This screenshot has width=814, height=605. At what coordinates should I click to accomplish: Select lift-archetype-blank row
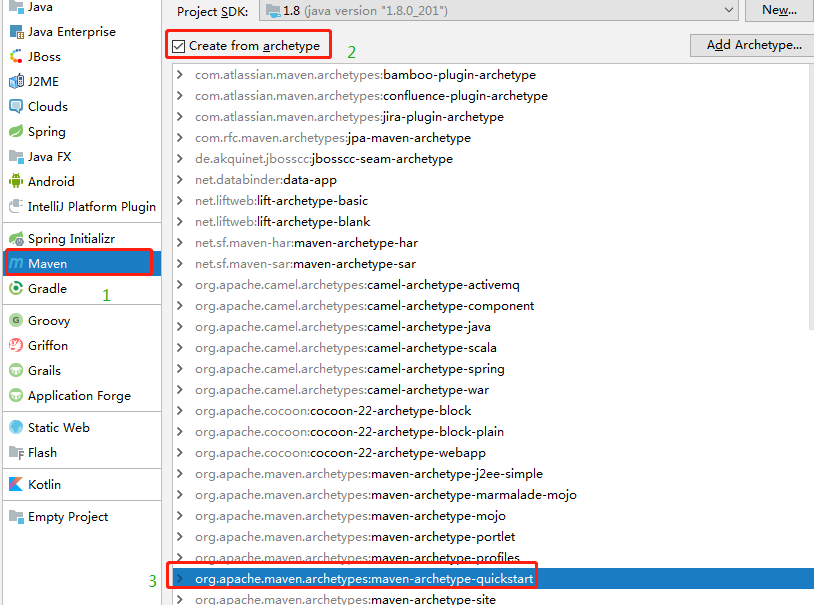tap(491, 222)
